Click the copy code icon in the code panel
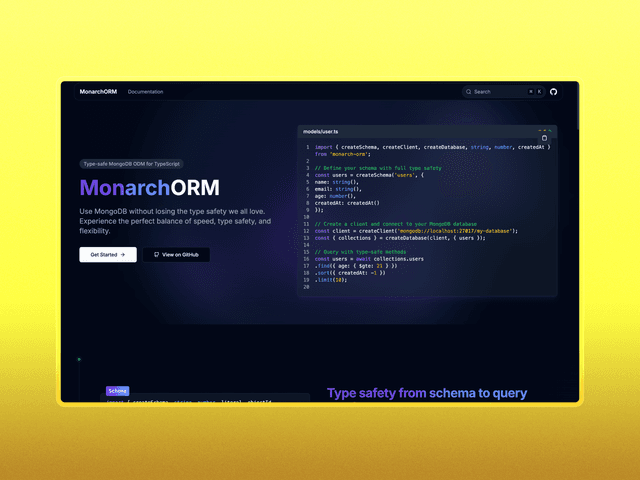Viewport: 640px width, 480px height. pyautogui.click(x=544, y=138)
